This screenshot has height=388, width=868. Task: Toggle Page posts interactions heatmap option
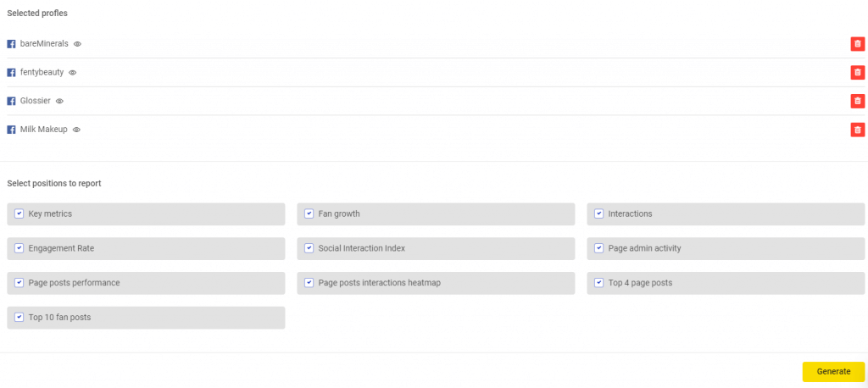pyautogui.click(x=309, y=283)
